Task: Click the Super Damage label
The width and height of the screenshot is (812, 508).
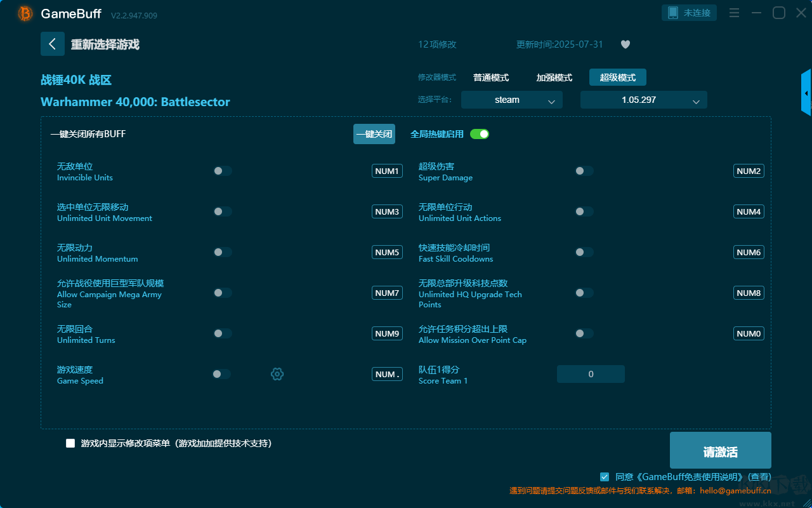Action: pos(445,178)
